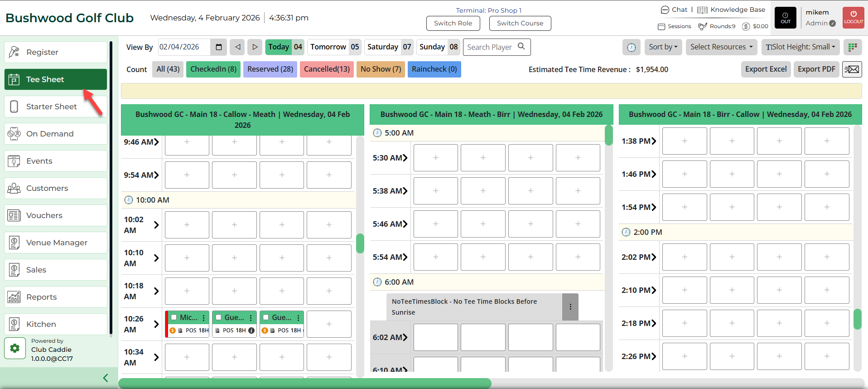Click the envelope email icon
The height and width of the screenshot is (389, 868).
852,69
